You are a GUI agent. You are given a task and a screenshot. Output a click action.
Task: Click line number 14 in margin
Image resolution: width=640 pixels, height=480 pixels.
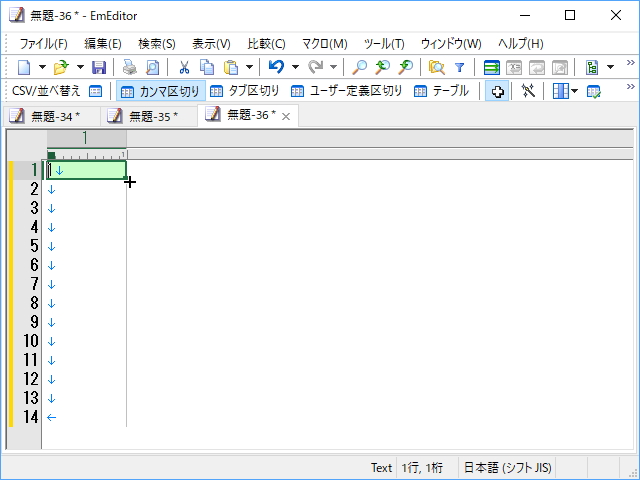tap(31, 417)
